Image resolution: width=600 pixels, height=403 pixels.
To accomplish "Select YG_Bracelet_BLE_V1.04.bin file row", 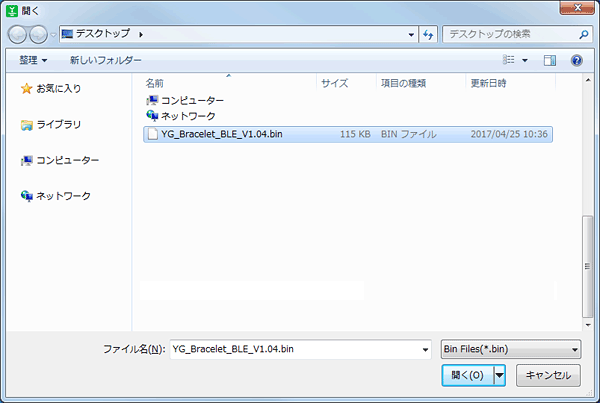I will coord(348,134).
